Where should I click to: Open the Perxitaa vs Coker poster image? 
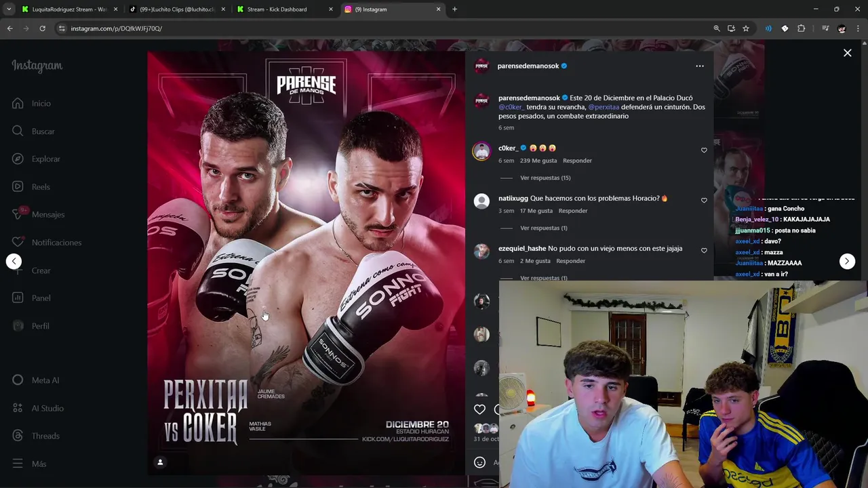(x=306, y=263)
